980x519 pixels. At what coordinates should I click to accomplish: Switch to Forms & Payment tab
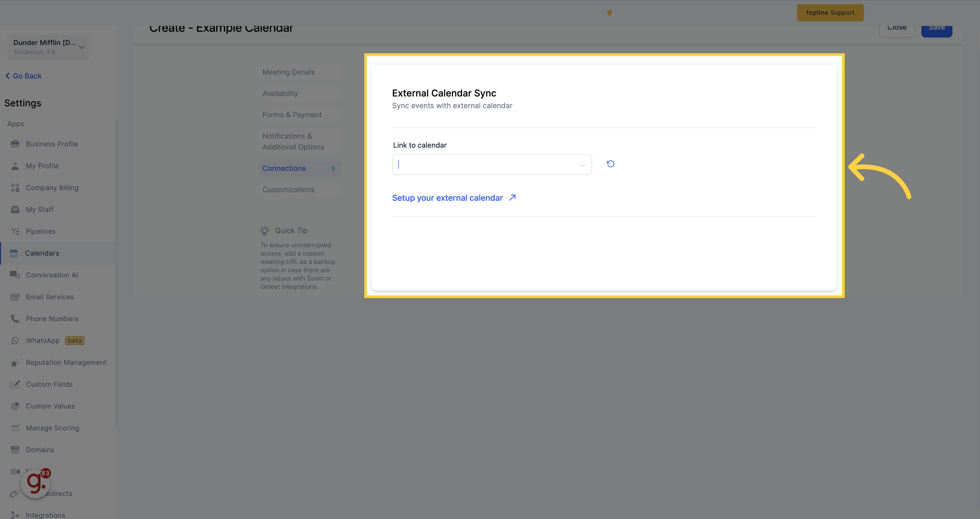click(292, 115)
